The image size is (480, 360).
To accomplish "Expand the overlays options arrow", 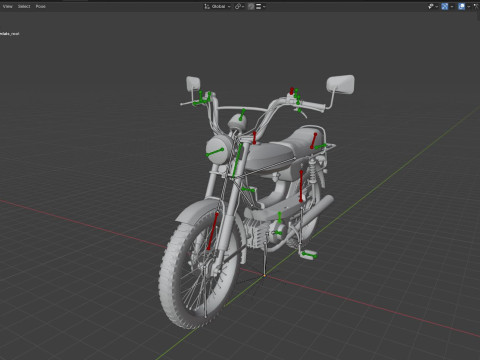I will pos(468,6).
